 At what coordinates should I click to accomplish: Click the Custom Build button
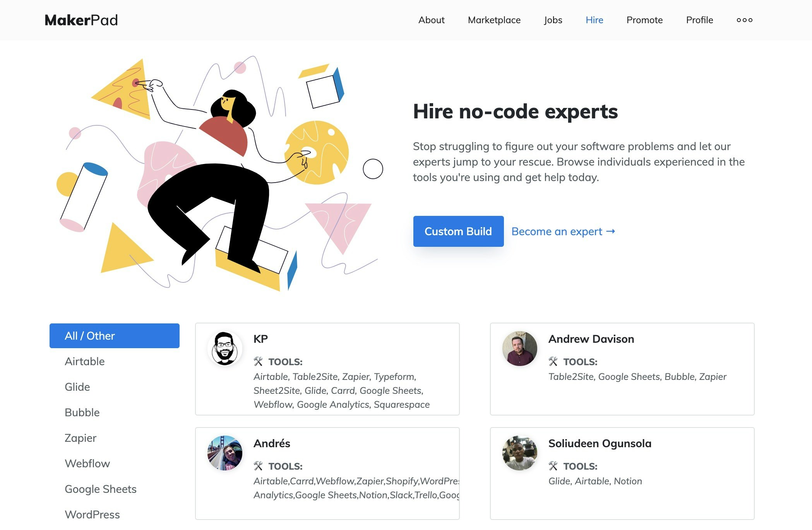coord(458,231)
